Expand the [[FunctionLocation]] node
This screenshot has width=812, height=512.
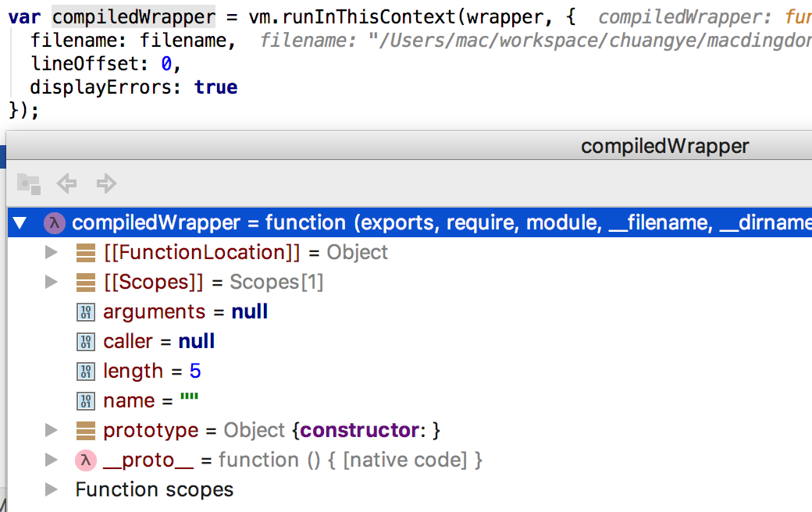[x=51, y=252]
